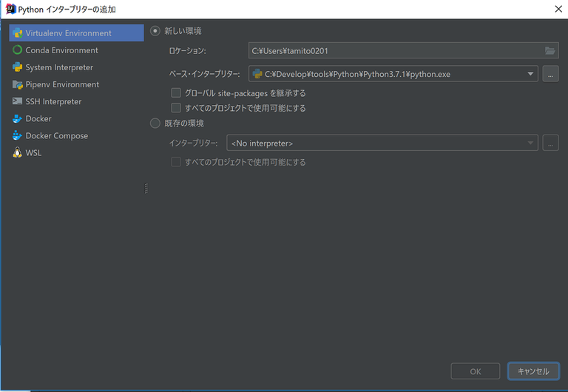Click the OK button
The image size is (568, 392).
pos(476,371)
